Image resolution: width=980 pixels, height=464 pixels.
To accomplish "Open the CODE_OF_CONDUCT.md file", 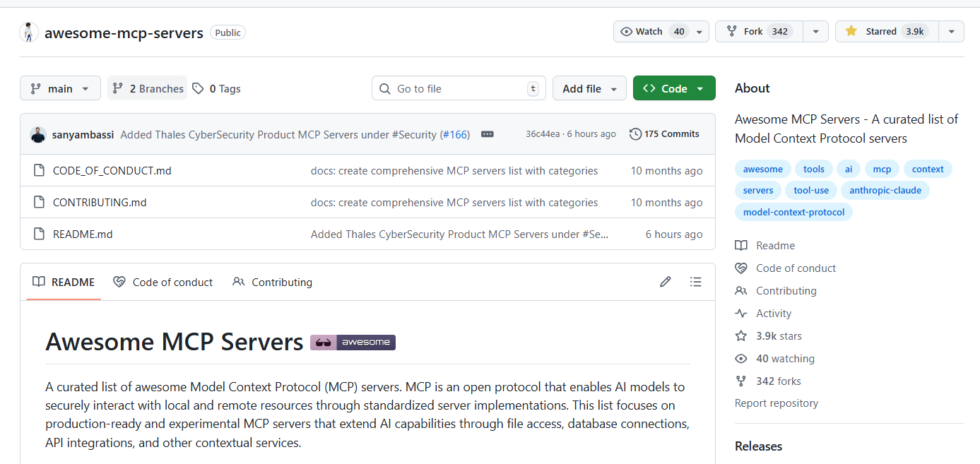I will 112,170.
